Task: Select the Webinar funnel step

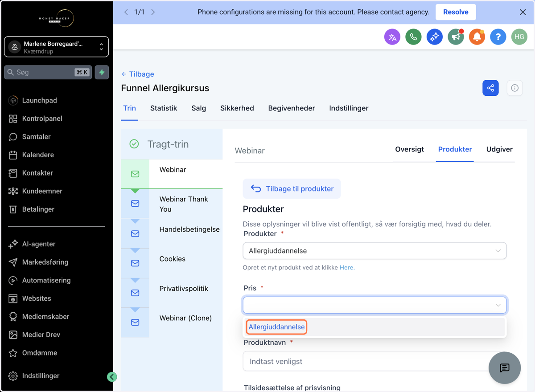Action: tap(172, 174)
